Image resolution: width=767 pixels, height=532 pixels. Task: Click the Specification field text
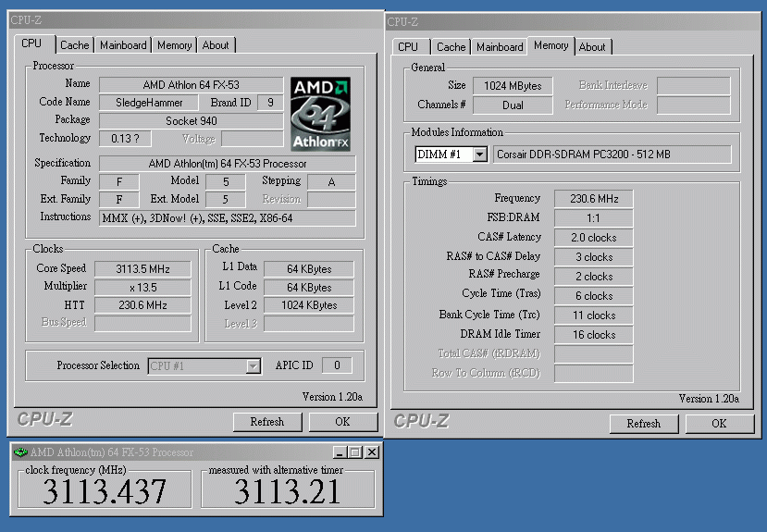click(x=228, y=164)
